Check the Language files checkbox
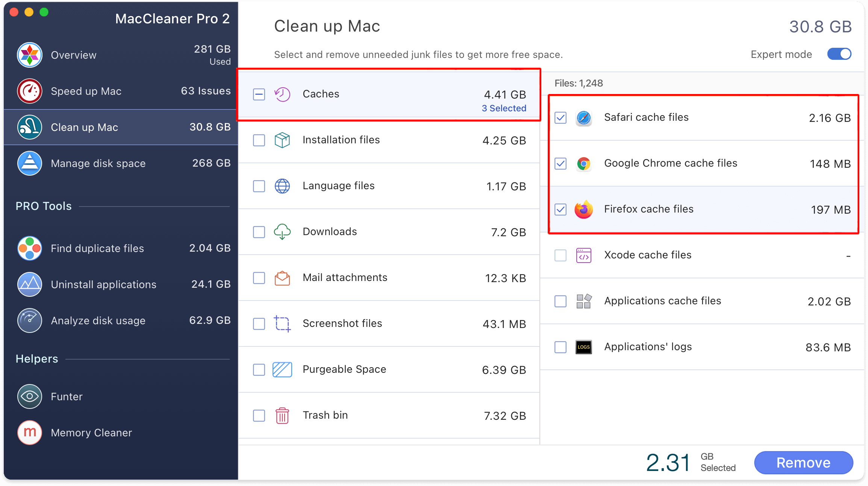 click(x=259, y=186)
